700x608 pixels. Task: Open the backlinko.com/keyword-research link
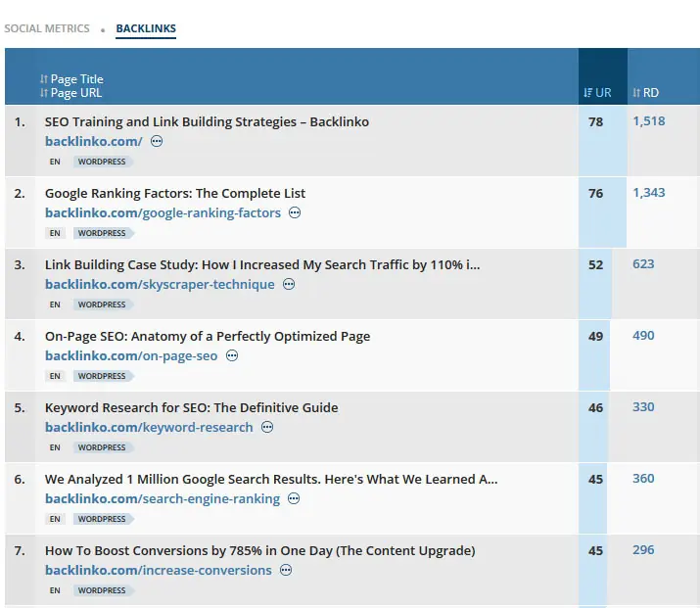pos(149,427)
